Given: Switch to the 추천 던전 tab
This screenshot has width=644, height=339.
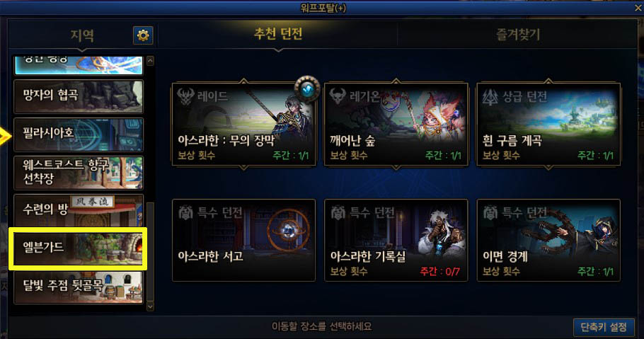Looking at the screenshot, I should pos(278,34).
